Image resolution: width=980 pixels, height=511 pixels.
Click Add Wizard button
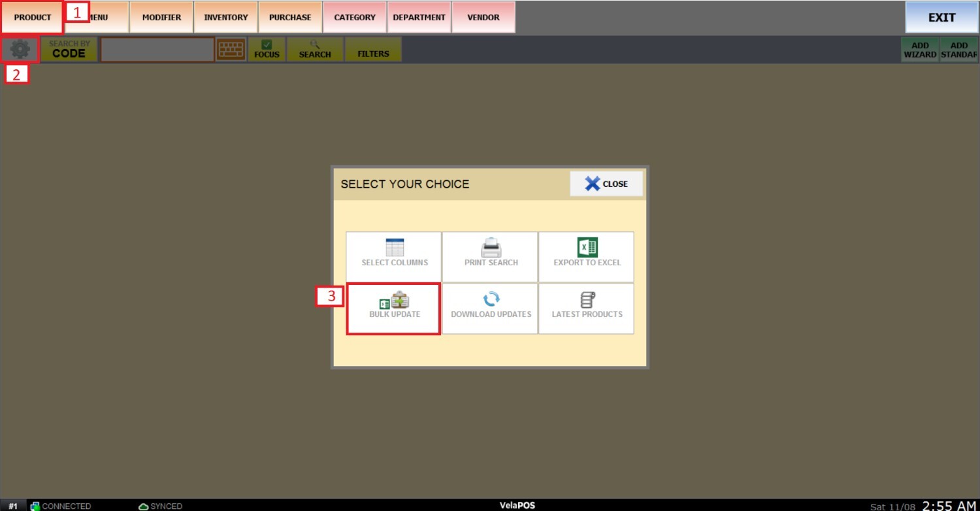pos(920,50)
